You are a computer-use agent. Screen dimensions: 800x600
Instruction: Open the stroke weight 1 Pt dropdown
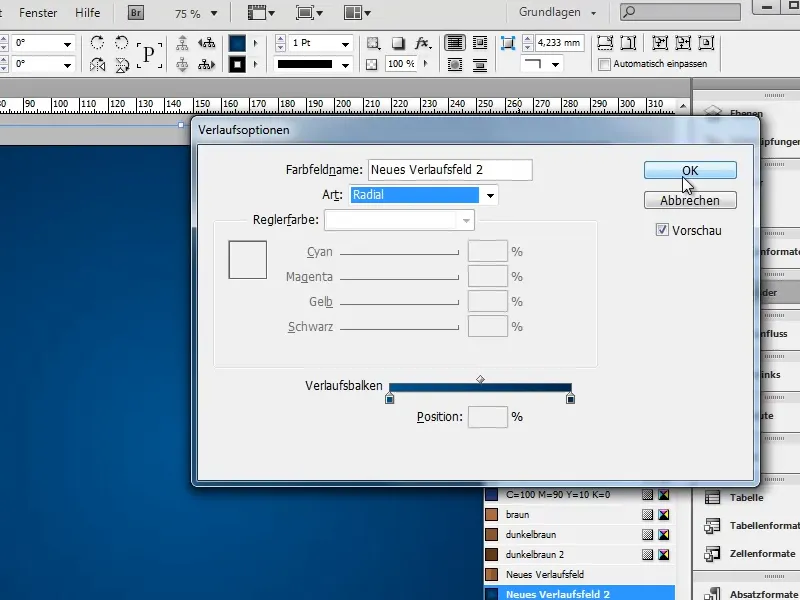pyautogui.click(x=345, y=44)
